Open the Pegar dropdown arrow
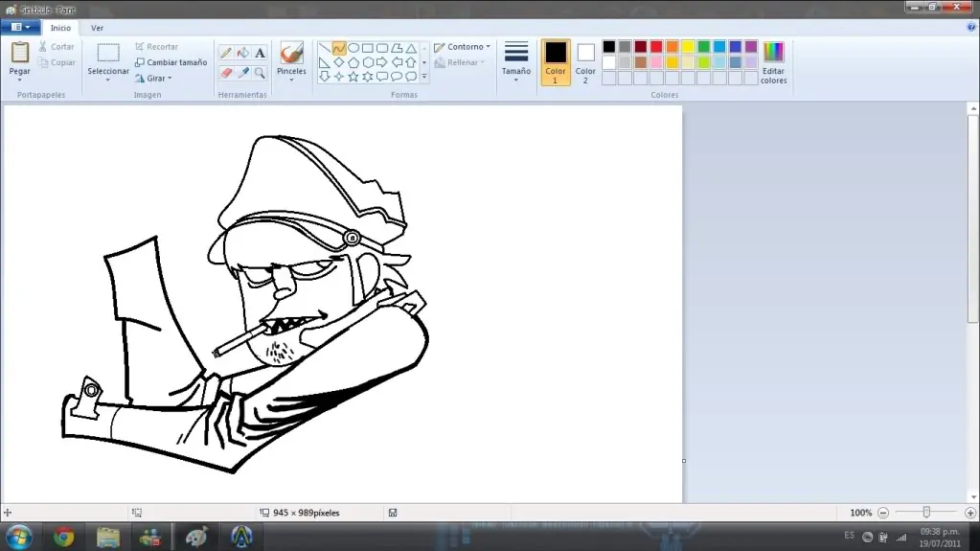 20,80
